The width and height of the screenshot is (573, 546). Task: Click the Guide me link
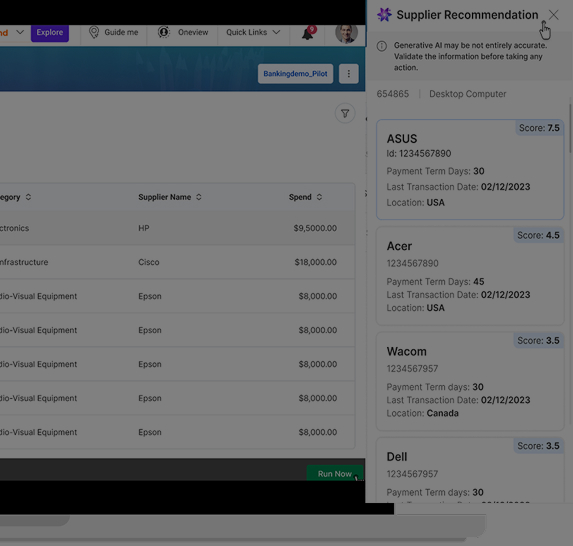coord(121,32)
